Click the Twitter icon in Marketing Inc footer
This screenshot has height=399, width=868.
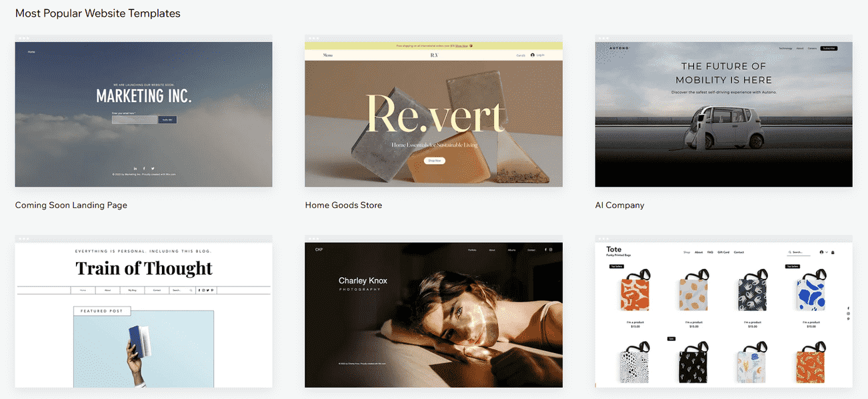153,169
